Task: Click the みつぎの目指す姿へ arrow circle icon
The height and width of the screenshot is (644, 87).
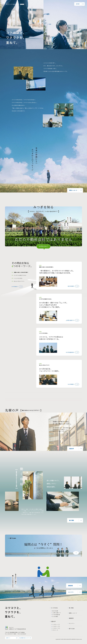Action: pyautogui.click(x=77, y=352)
